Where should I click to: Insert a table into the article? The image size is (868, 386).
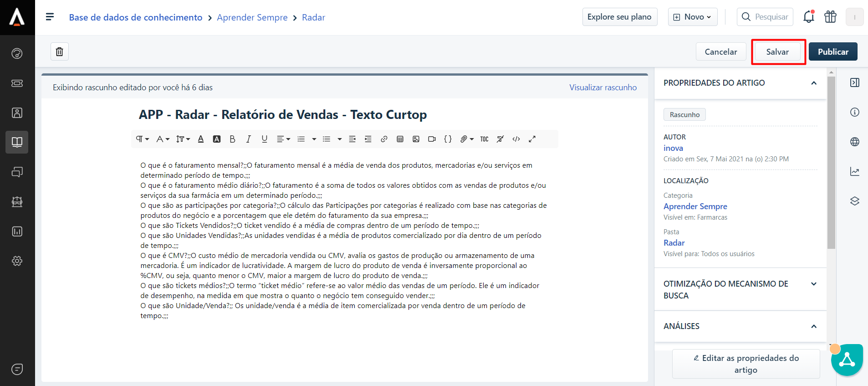(400, 139)
